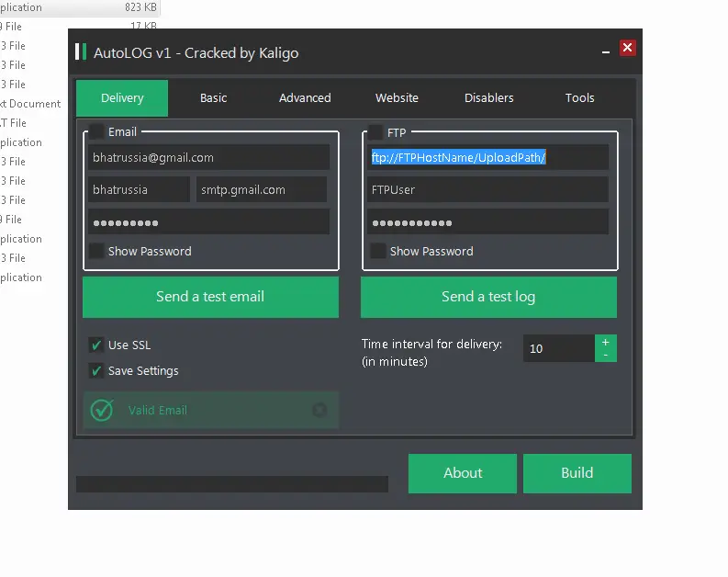This screenshot has height=577, width=728.
Task: Enable the FTP delivery checkbox
Action: click(375, 132)
